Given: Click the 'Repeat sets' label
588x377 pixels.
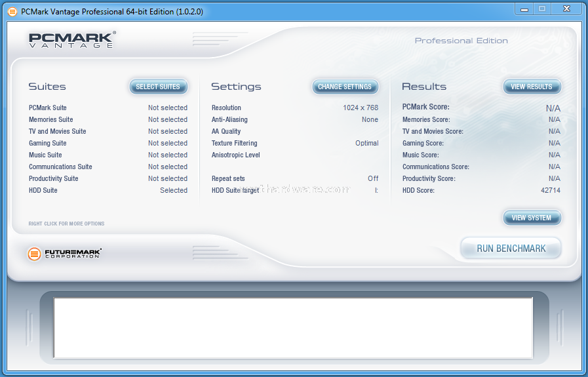Looking at the screenshot, I should coord(228,178).
